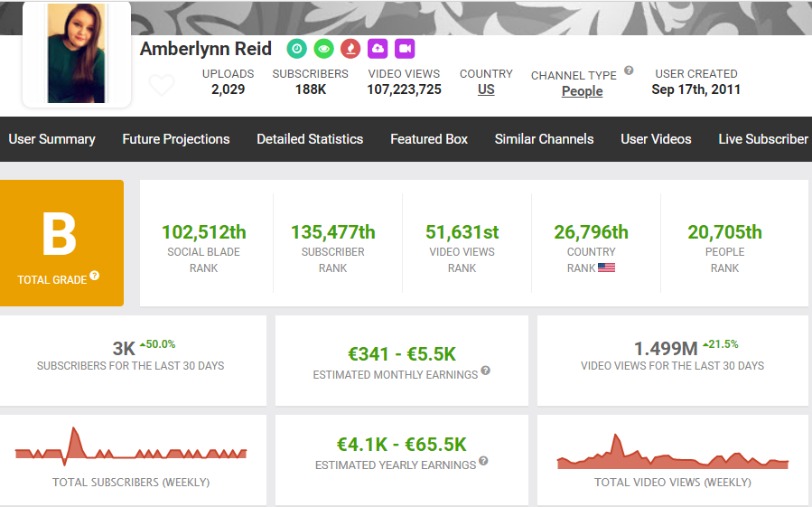Click the purple cloud upload badge icon
This screenshot has width=812, height=507.
coord(378,49)
